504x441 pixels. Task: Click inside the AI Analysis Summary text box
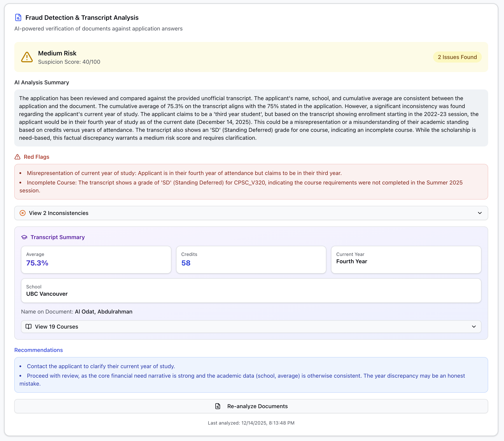click(251, 118)
